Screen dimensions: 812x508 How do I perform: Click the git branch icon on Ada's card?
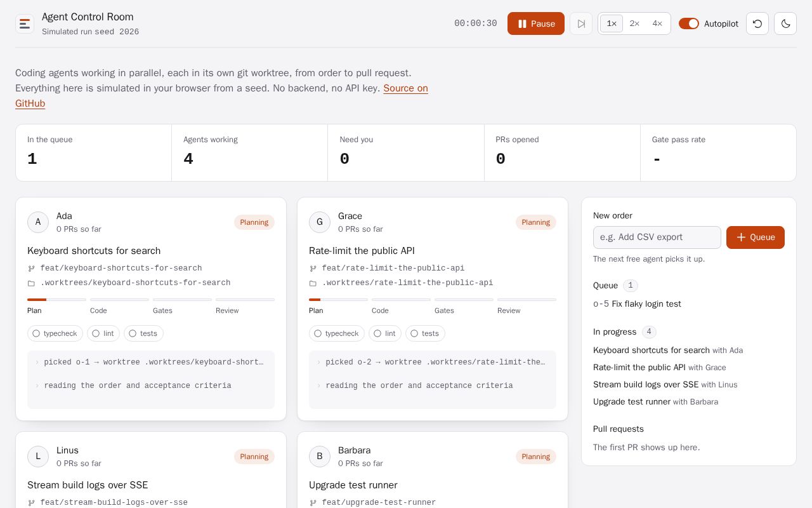click(x=31, y=269)
